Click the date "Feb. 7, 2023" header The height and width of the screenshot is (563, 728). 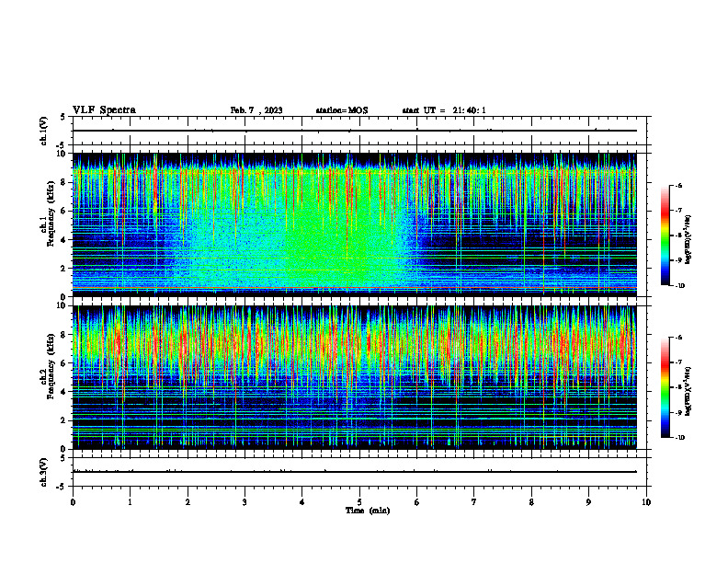pyautogui.click(x=256, y=110)
